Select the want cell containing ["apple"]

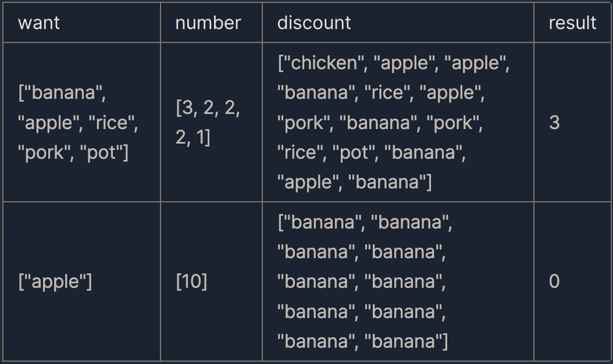[x=81, y=281]
